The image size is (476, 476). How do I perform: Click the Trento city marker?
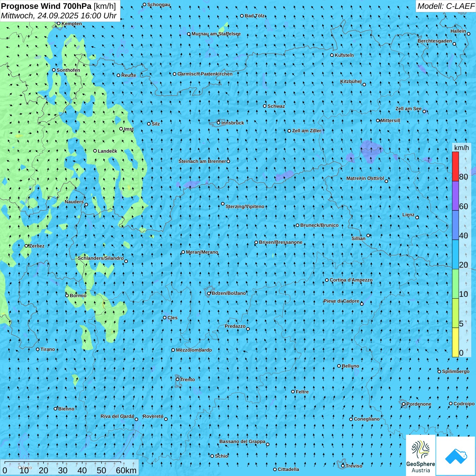[177, 379]
